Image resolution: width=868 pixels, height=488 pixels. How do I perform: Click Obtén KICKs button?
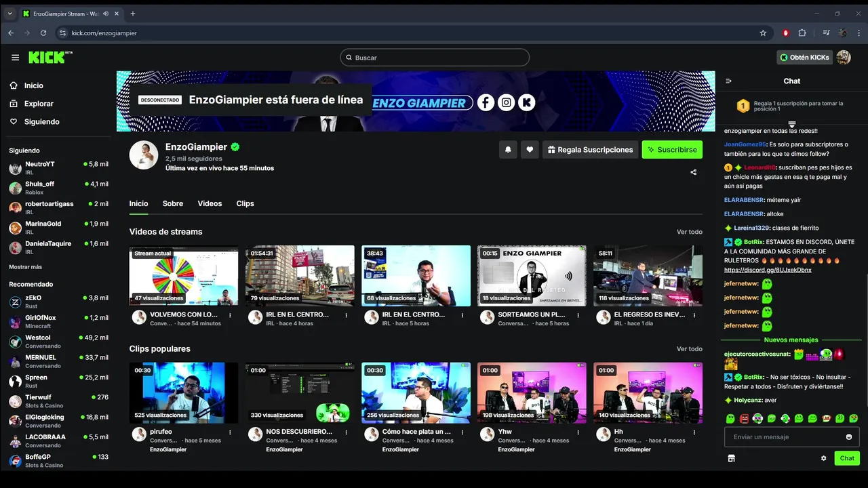coord(804,58)
